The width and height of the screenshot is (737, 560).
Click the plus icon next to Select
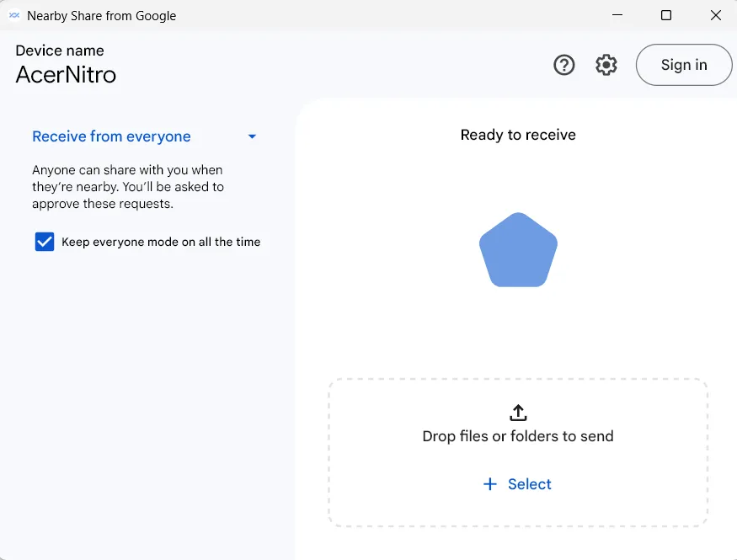point(490,484)
